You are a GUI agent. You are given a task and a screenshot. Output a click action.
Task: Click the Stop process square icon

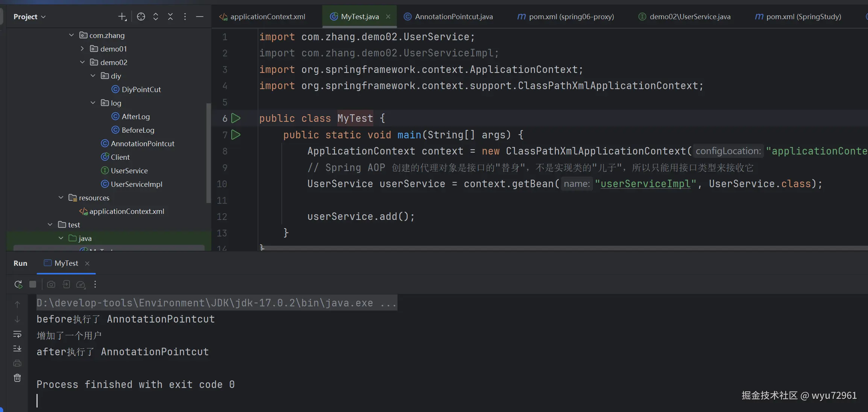pyautogui.click(x=33, y=285)
